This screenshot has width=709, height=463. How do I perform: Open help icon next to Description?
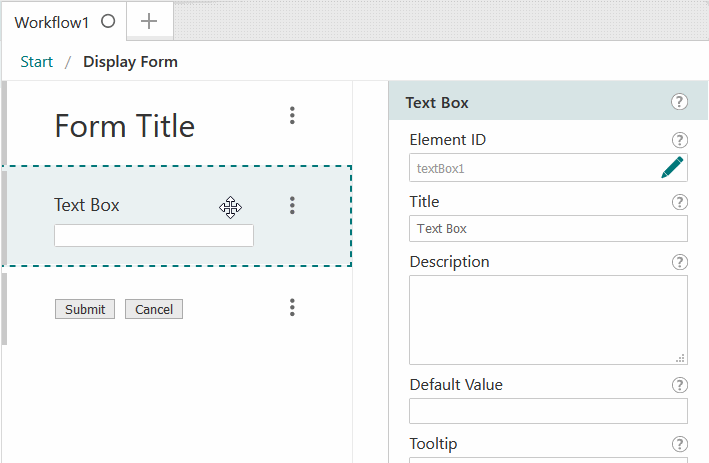tap(680, 262)
